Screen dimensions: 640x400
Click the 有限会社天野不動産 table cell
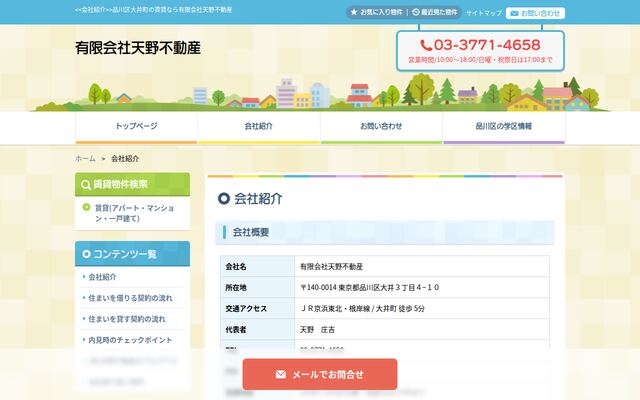pyautogui.click(x=422, y=267)
